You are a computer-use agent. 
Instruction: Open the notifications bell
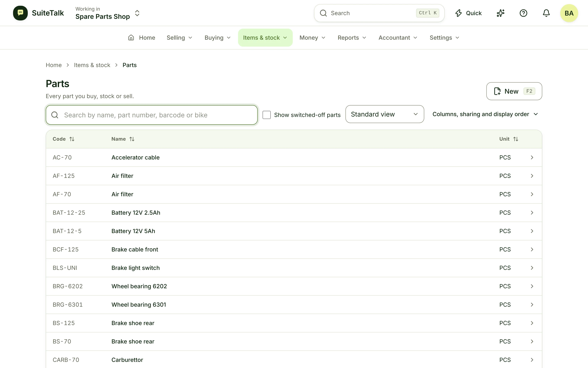pos(546,13)
